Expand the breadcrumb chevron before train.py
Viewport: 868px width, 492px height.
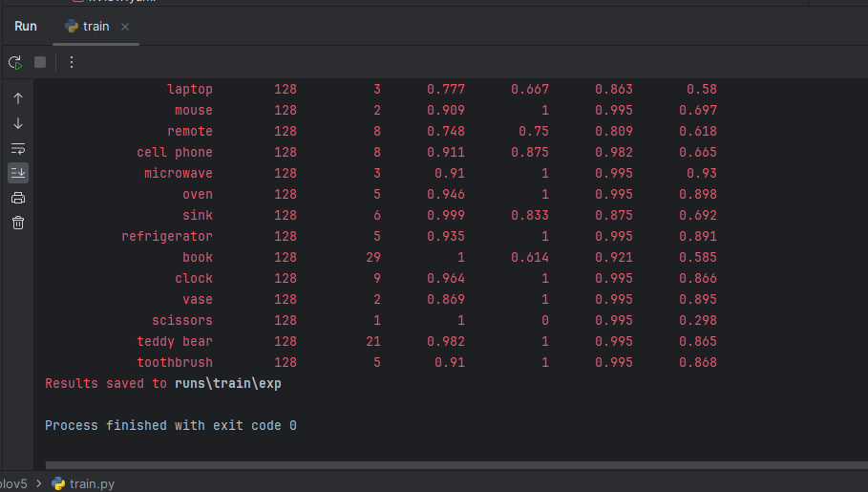39,483
